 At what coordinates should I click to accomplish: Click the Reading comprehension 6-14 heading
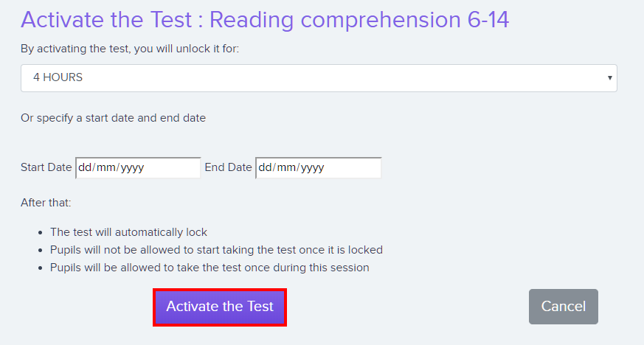tap(265, 20)
